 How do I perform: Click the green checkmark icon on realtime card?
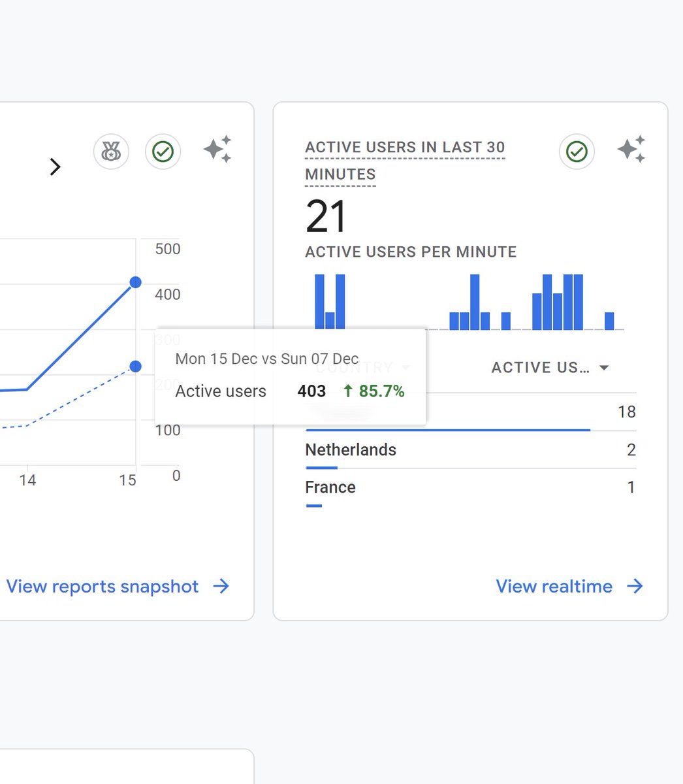coord(577,152)
